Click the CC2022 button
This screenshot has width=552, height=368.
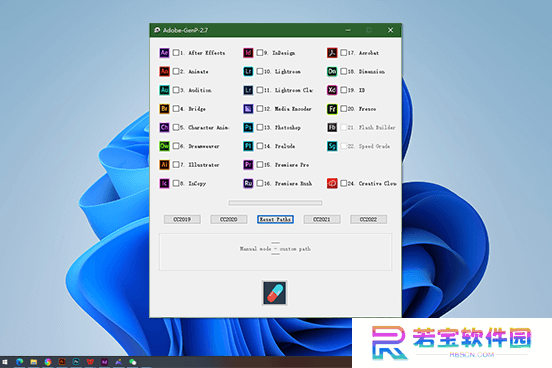368,219
